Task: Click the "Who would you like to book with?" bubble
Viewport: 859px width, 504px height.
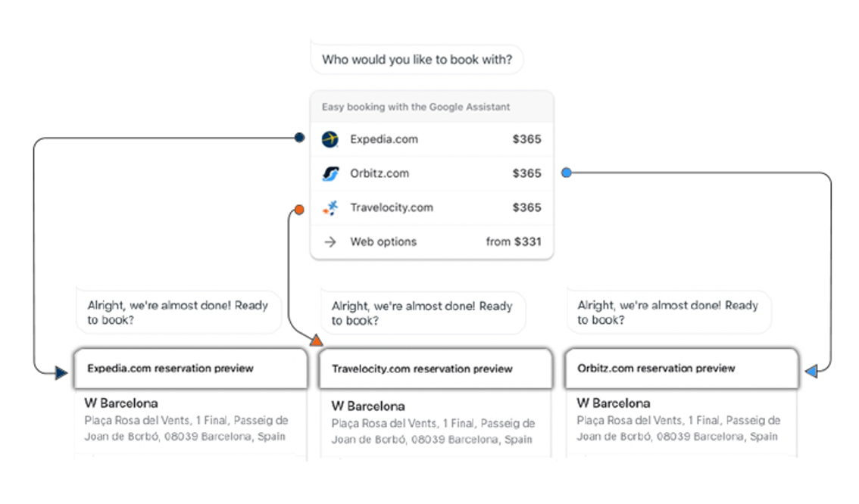Action: [417, 59]
